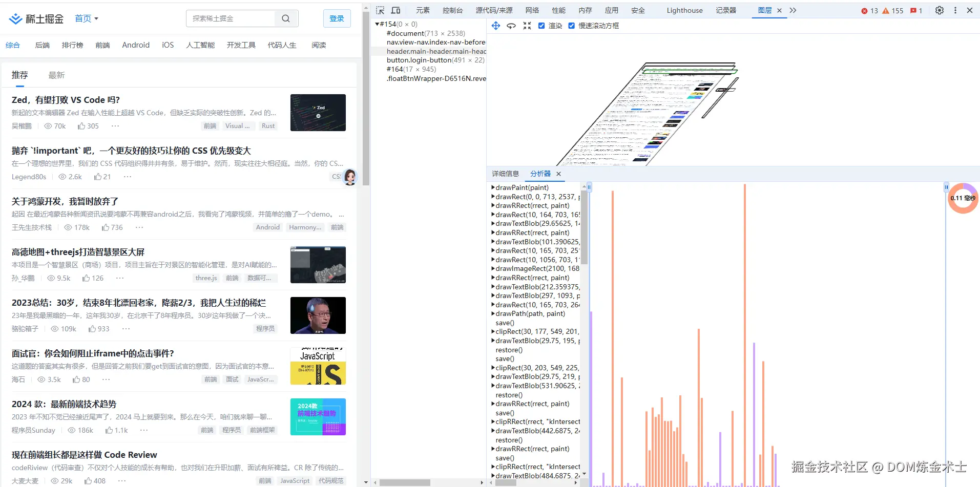Open DevTools settings gear
The width and height of the screenshot is (980, 487).
pyautogui.click(x=940, y=10)
